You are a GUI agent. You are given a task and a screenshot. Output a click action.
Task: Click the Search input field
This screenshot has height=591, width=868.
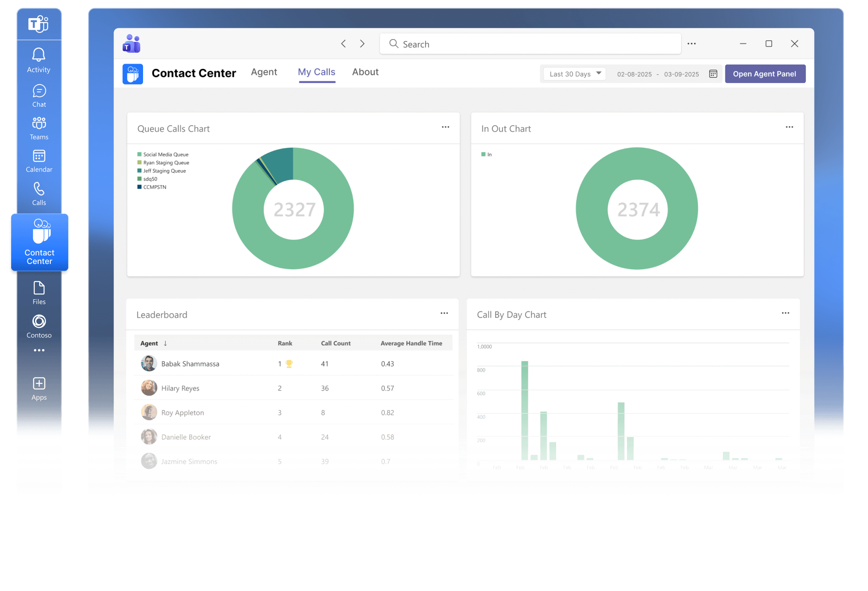click(x=530, y=44)
